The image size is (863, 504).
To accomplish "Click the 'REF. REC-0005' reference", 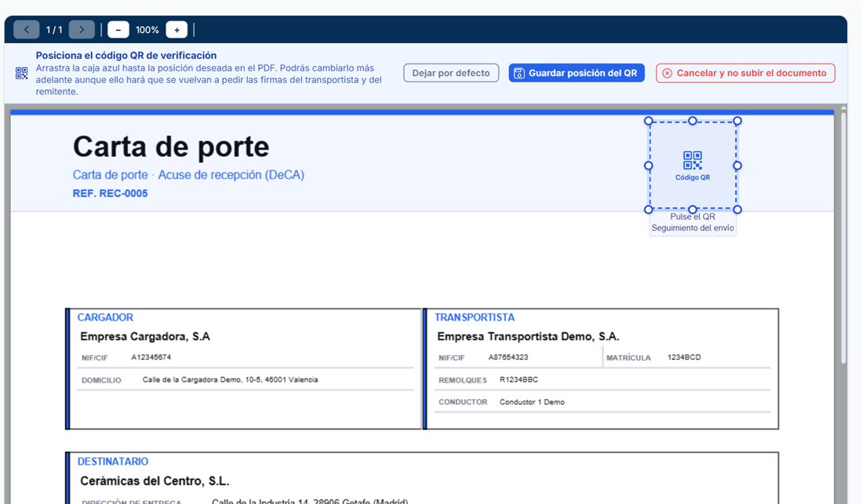I will coord(110,194).
